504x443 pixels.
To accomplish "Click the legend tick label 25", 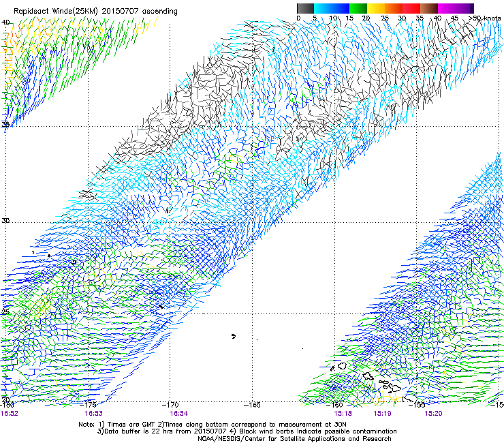I will click(385, 18).
